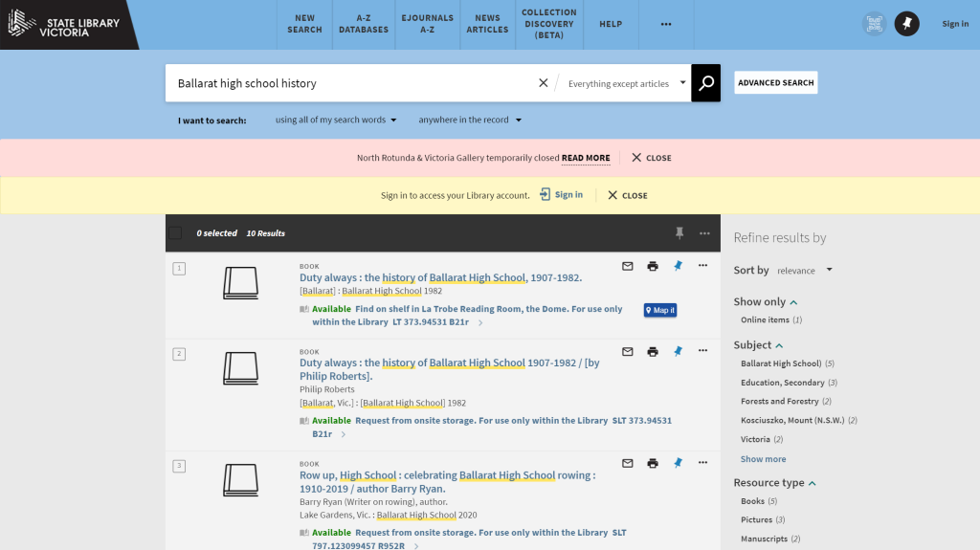Open the Map it location button
Viewport: 980px width, 550px height.
click(x=659, y=310)
